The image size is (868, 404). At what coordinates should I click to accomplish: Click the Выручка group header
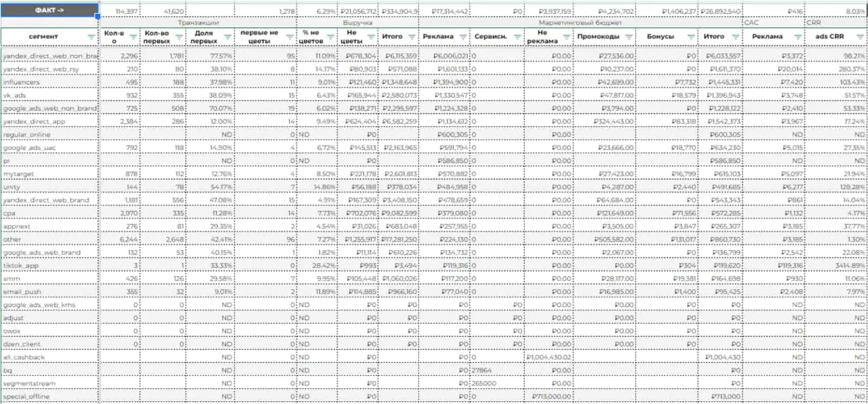click(x=358, y=23)
